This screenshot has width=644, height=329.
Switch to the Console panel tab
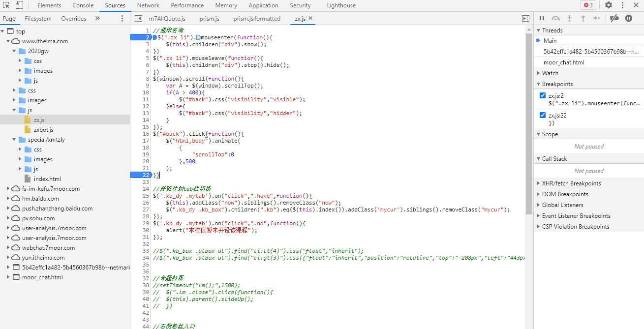[83, 5]
